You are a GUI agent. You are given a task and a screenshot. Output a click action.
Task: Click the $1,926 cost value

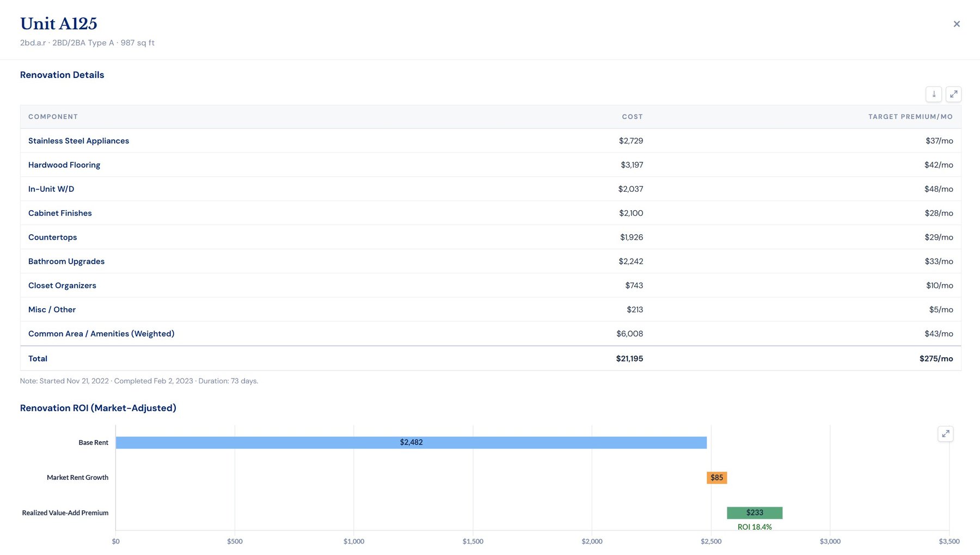point(632,237)
